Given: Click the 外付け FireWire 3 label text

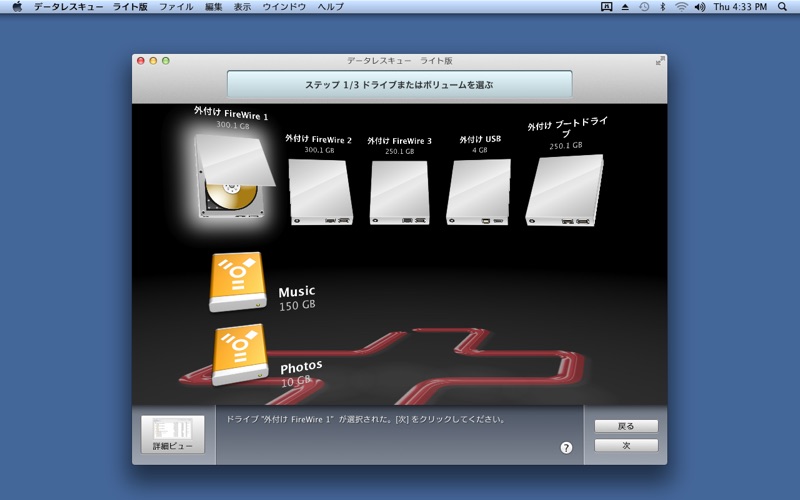Looking at the screenshot, I should tap(399, 141).
